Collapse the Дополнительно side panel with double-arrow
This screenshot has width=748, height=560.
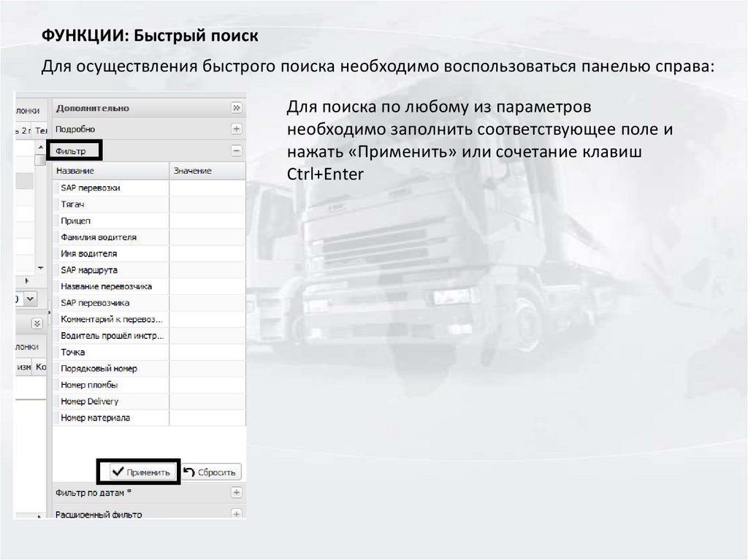click(x=236, y=108)
